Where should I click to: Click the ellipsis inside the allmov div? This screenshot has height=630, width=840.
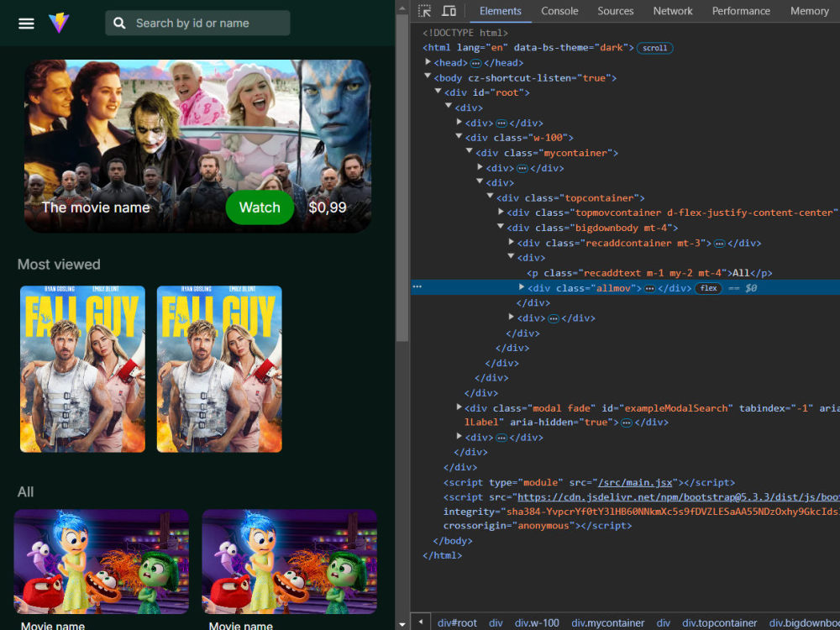[649, 289]
